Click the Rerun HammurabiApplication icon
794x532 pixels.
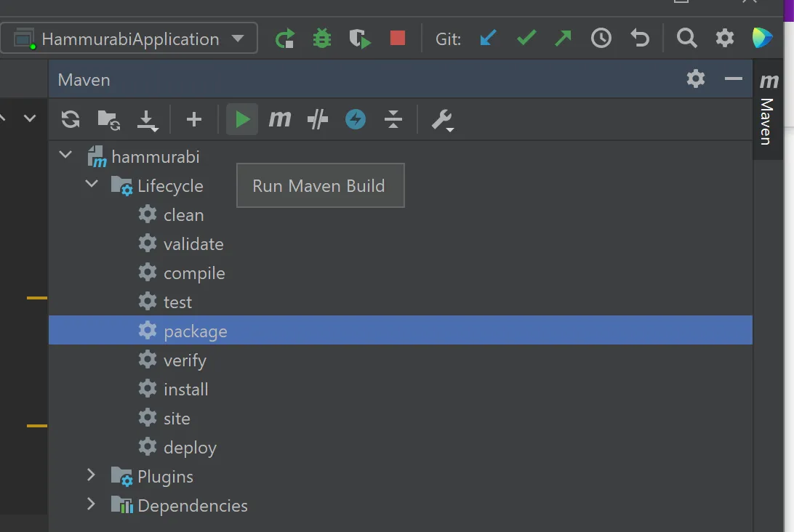(285, 39)
